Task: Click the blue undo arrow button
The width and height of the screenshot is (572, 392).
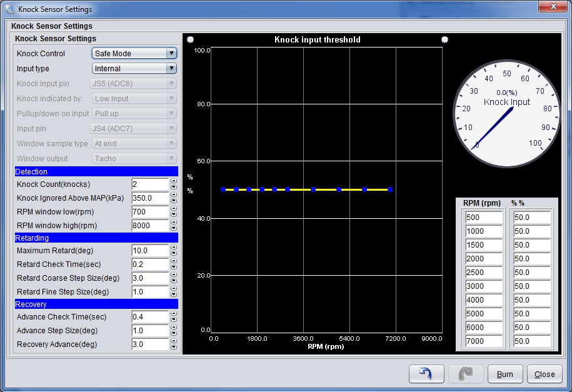Action: point(426,374)
